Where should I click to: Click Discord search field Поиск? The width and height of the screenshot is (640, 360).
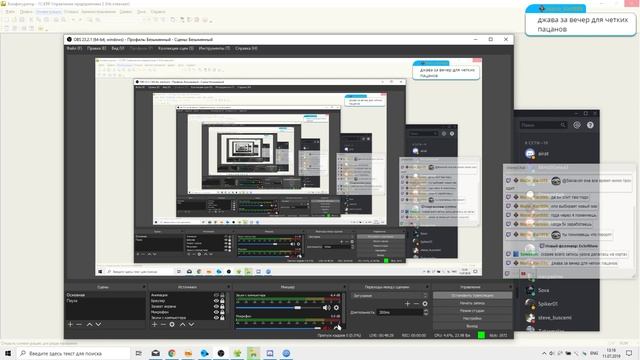click(543, 125)
